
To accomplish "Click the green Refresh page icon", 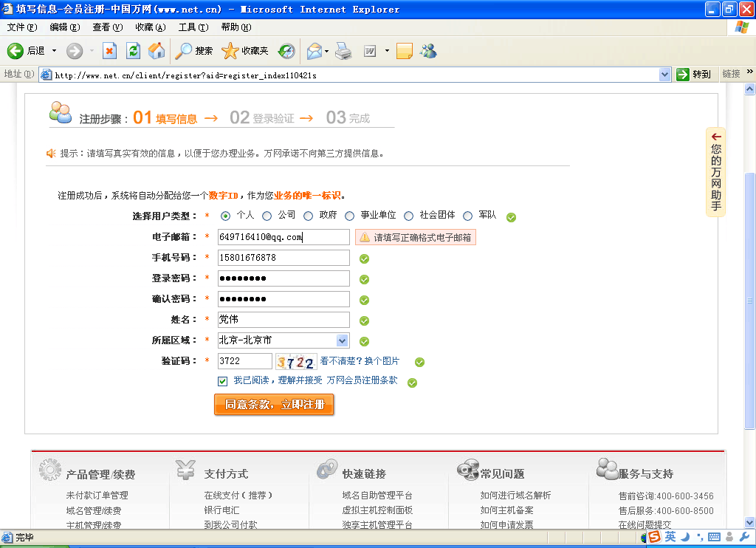I will (x=133, y=51).
